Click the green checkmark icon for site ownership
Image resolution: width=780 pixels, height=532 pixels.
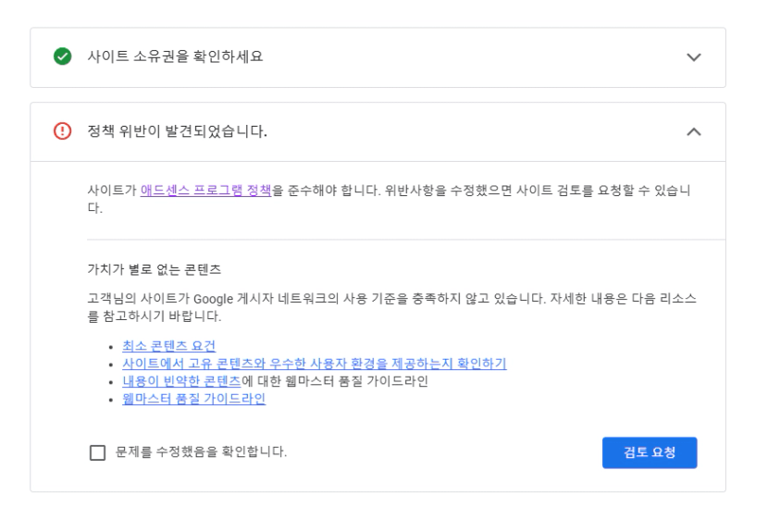60,57
